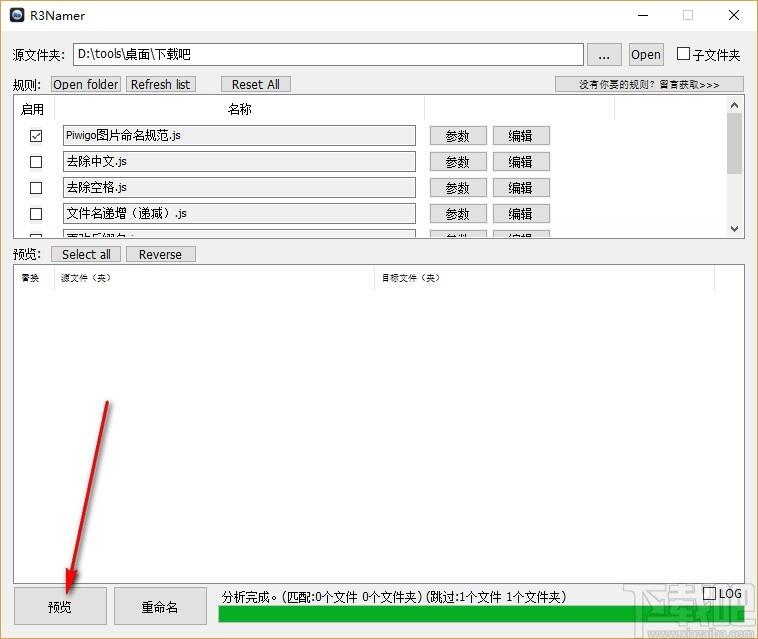The image size is (758, 639).
Task: Click the source folder path input field
Action: click(328, 54)
